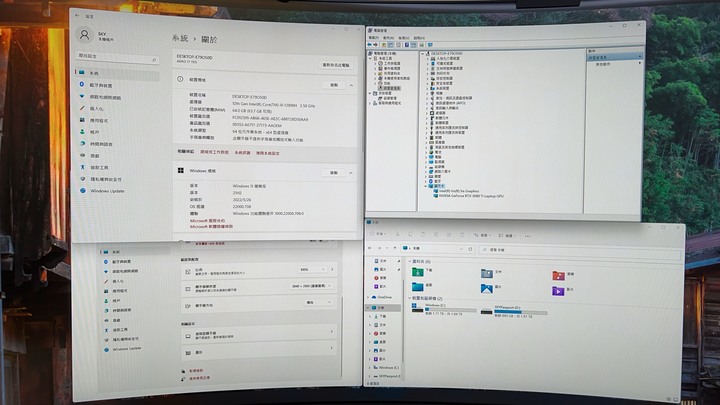Screen dimensions: 720x405
Task: Focus the File Explorer search box
Action: coord(579,250)
